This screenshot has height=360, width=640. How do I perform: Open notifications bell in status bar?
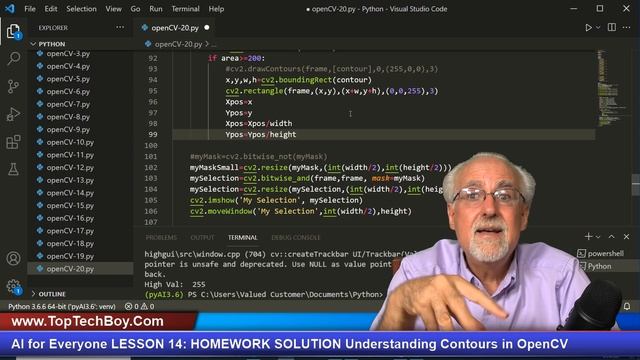(x=627, y=306)
